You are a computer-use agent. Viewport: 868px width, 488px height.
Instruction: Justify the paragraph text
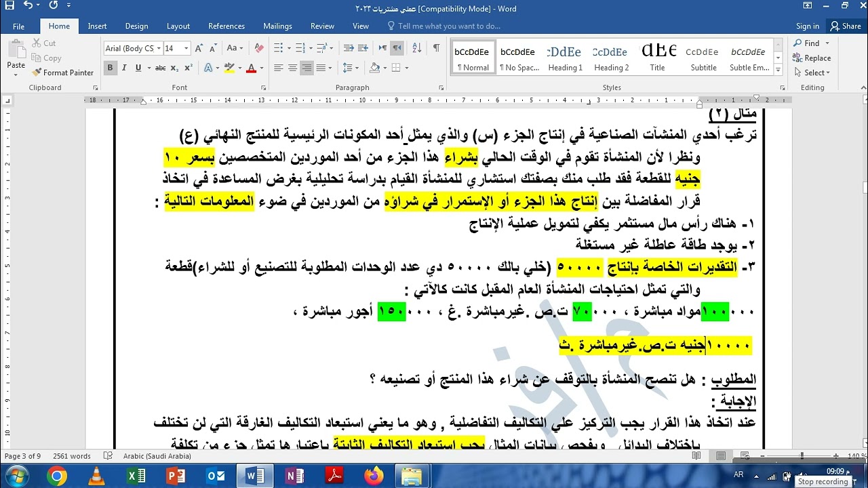(322, 68)
